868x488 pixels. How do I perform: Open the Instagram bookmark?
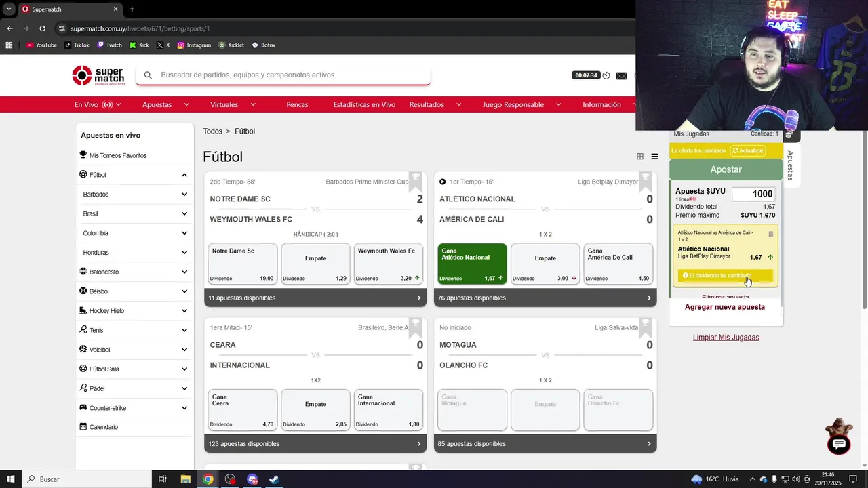[194, 45]
